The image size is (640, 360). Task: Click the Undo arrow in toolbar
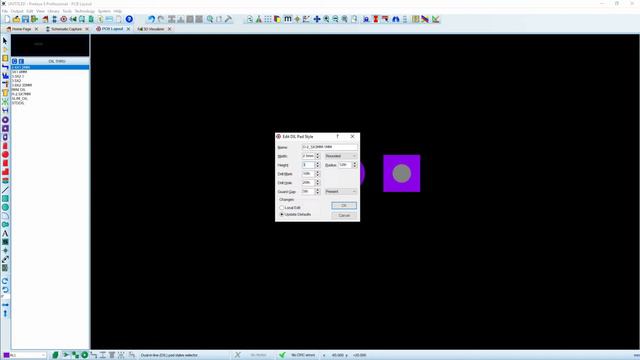(151, 19)
